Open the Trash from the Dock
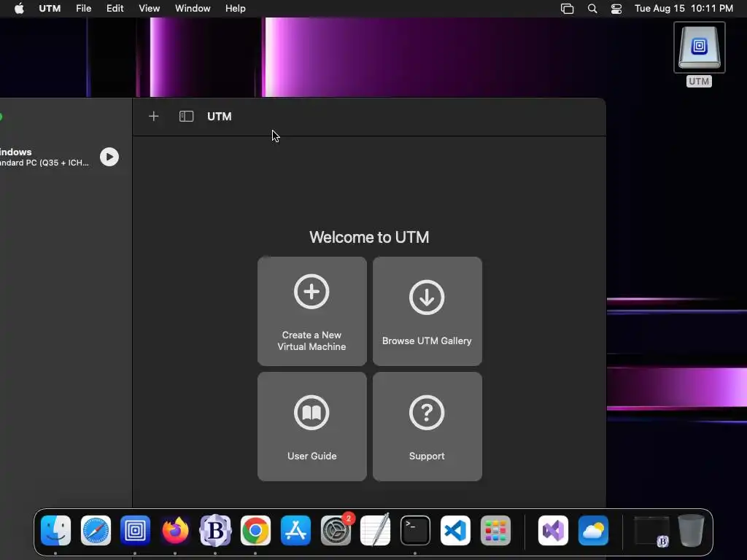Viewport: 747px width, 560px height. click(x=692, y=530)
